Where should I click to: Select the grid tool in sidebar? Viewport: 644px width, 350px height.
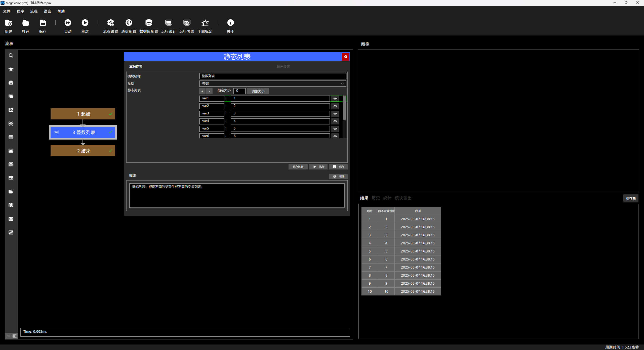pos(11,137)
